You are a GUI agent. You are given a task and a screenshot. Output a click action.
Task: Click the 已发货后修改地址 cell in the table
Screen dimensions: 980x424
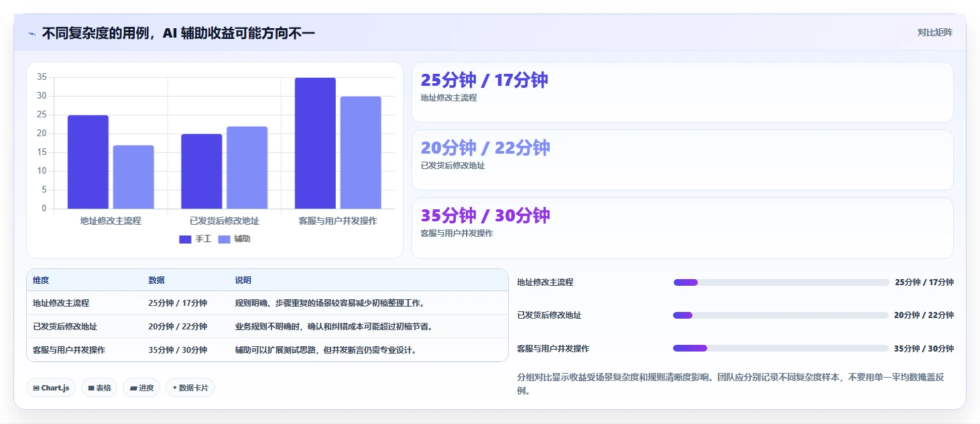(65, 327)
